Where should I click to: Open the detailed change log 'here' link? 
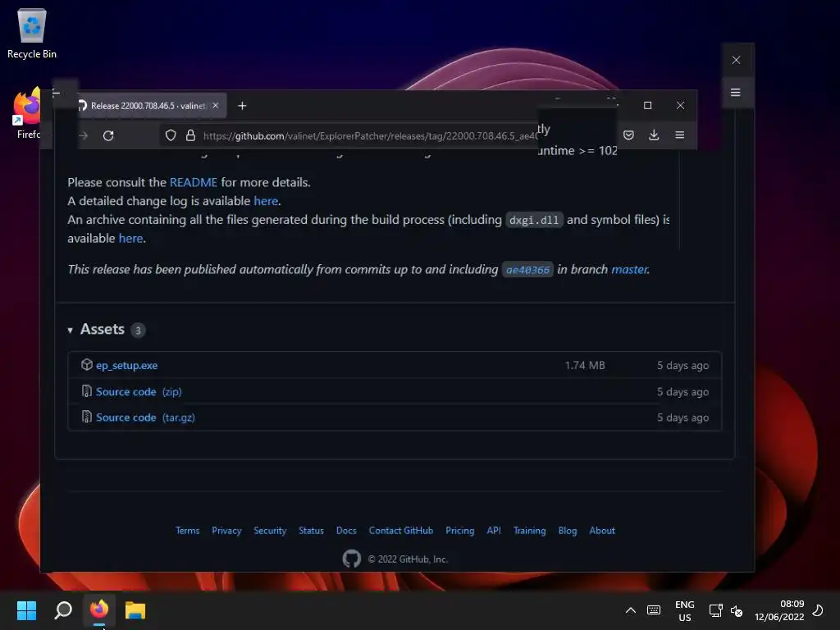point(266,201)
